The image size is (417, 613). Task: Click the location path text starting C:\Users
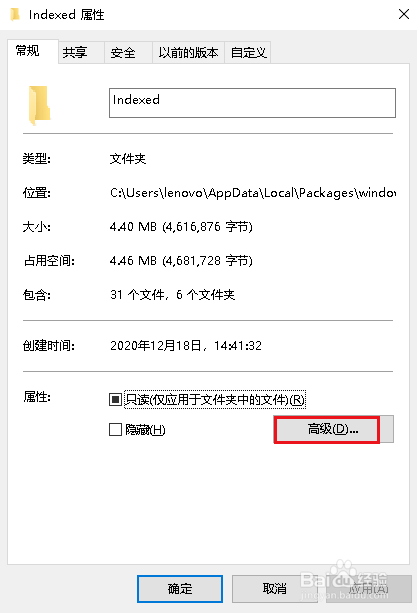point(253,193)
